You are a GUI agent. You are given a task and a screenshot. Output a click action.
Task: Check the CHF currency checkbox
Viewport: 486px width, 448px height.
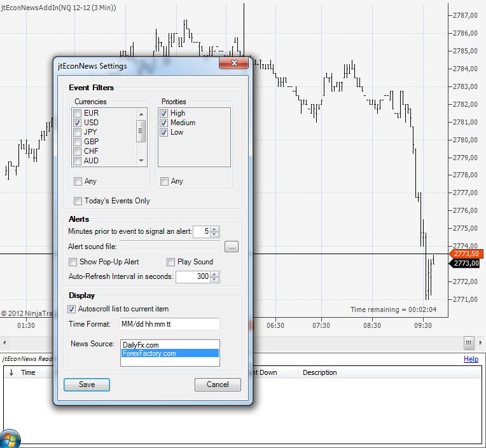(x=78, y=151)
